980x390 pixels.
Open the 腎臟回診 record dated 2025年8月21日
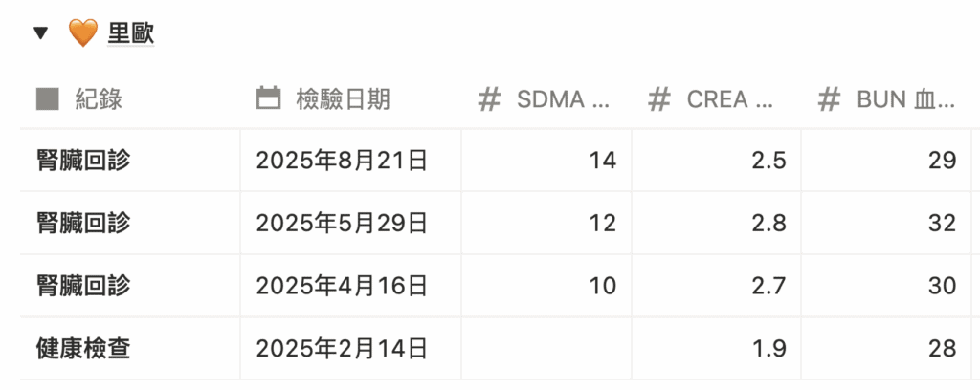81,160
